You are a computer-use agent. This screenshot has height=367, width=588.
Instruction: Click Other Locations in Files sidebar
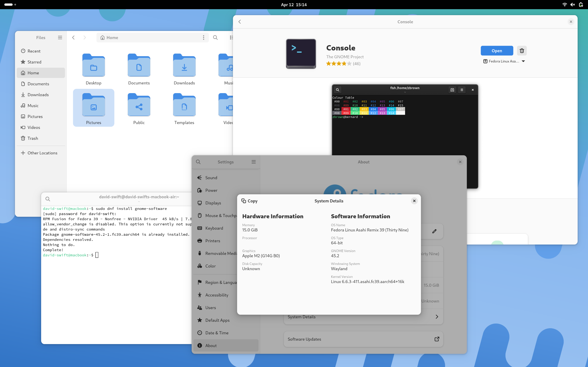(42, 153)
